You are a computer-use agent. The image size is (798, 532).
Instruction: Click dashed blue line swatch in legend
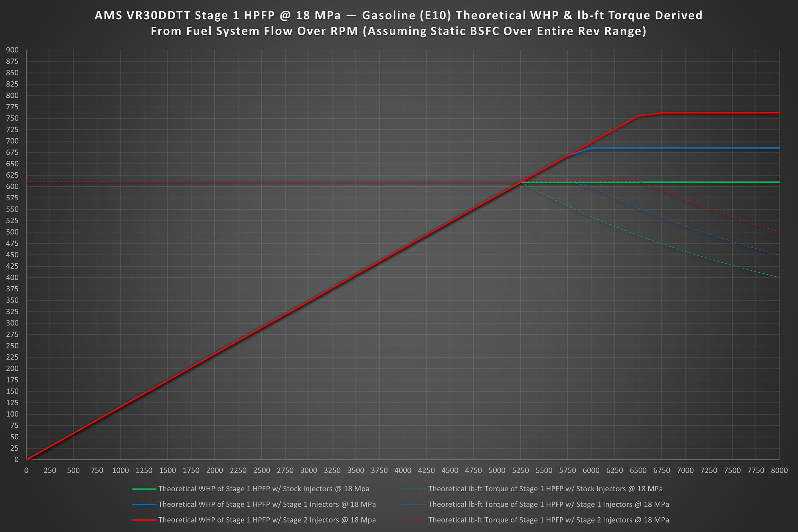414,504
